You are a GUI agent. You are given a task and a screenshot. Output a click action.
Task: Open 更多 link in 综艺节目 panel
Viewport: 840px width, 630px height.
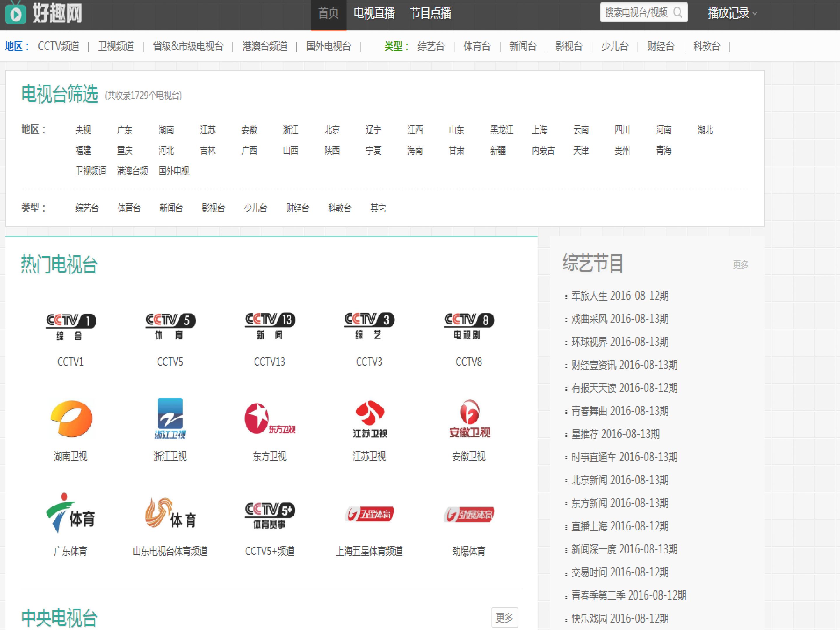pos(741,265)
